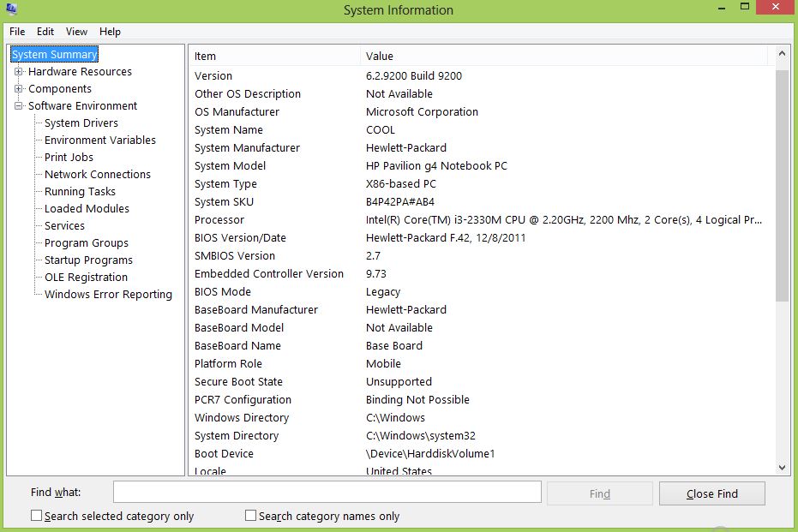The height and width of the screenshot is (532, 798).
Task: Expand the Hardware Resources tree node
Action: point(19,71)
